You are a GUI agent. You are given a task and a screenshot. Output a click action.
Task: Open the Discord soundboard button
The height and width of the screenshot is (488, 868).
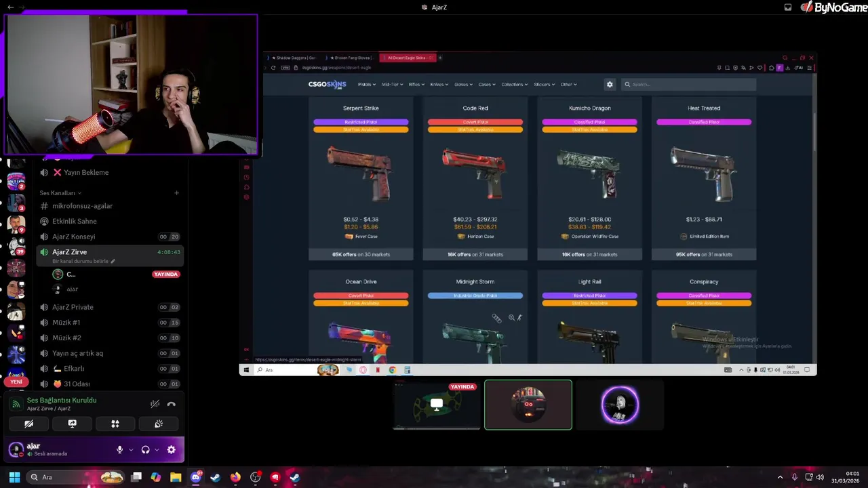pos(159,424)
